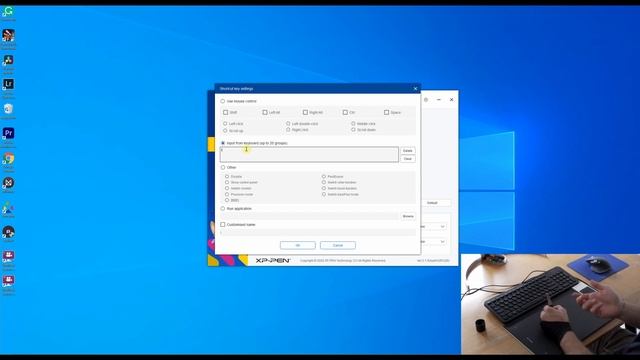Click Default button in the XP-Pen window
Screen dimensions: 640x360
(x=435, y=203)
